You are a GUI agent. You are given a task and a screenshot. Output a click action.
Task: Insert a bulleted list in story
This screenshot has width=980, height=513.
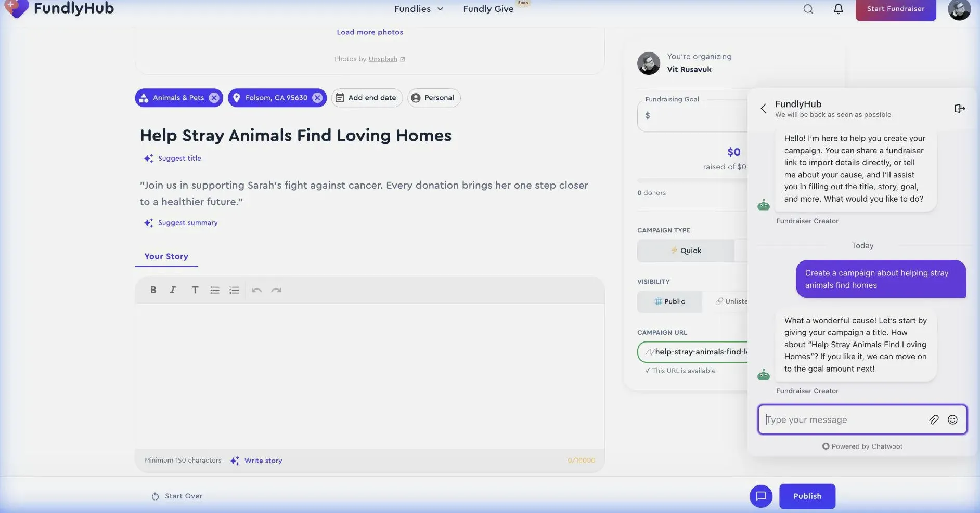214,290
